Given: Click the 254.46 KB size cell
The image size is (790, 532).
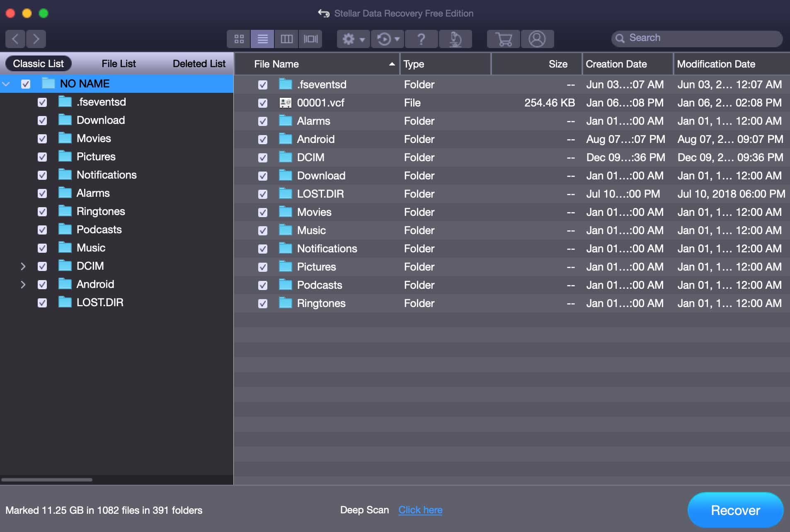Looking at the screenshot, I should (550, 103).
